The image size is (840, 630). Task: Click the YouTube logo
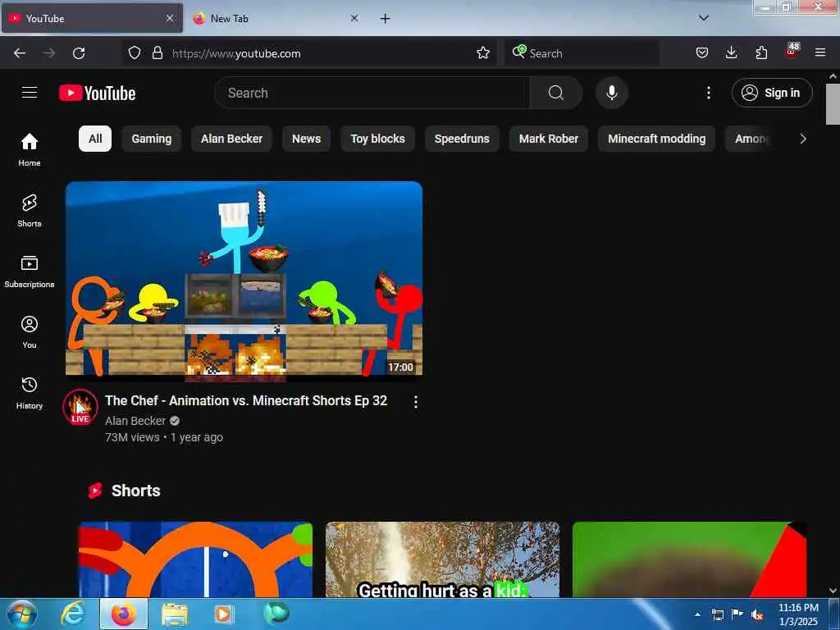pos(97,94)
